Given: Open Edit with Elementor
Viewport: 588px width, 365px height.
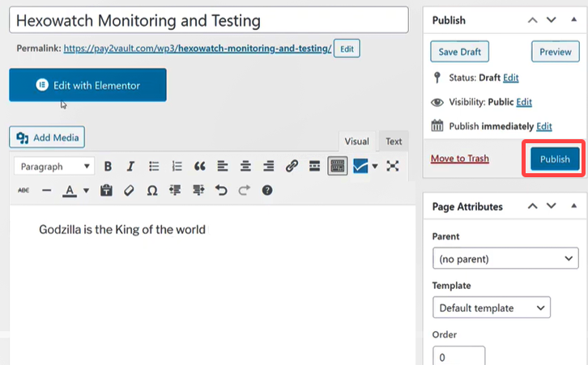Looking at the screenshot, I should [87, 85].
